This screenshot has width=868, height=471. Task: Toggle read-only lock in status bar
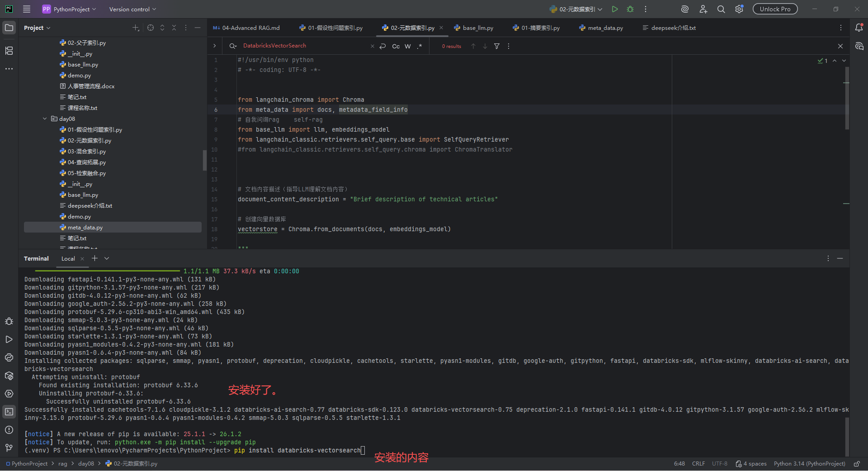857,464
